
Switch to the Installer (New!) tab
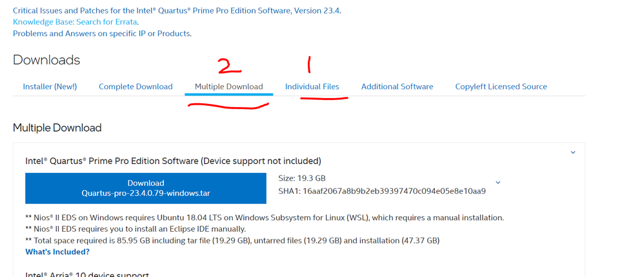pos(50,87)
